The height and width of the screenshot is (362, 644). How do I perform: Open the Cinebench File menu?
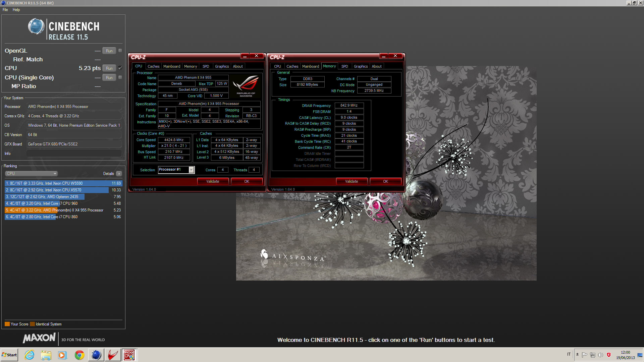pos(5,10)
